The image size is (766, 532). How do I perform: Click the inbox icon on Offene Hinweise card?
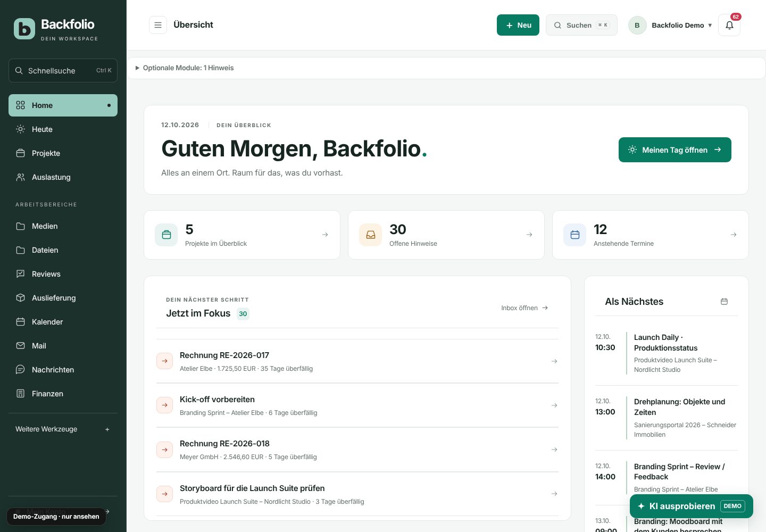(x=371, y=235)
